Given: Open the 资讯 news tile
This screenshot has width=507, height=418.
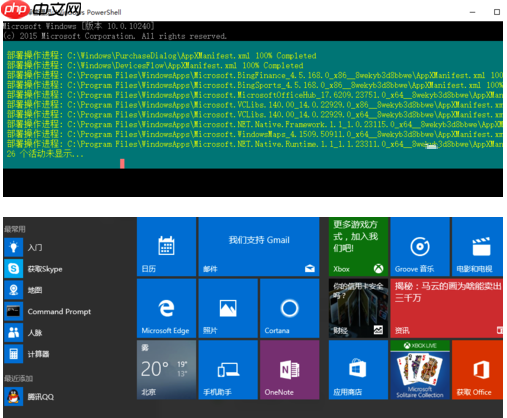Looking at the screenshot, I should click(x=447, y=308).
